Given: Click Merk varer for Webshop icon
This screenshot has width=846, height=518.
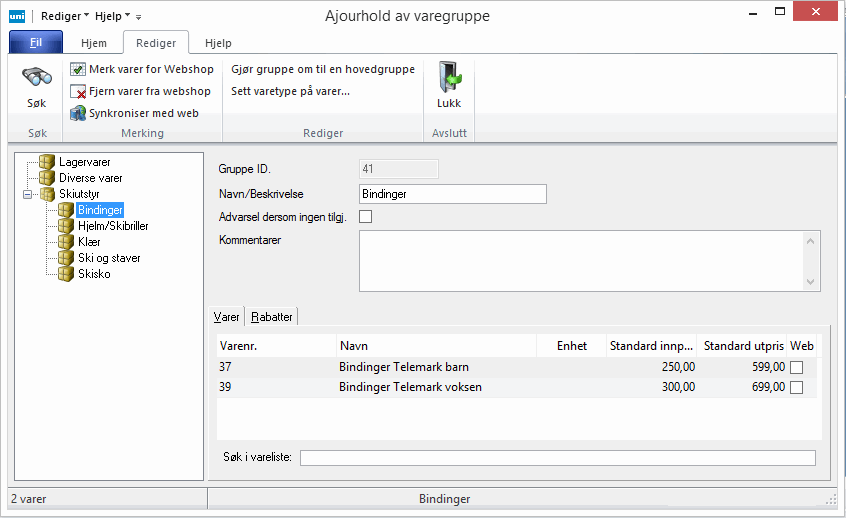Looking at the screenshot, I should click(78, 69).
